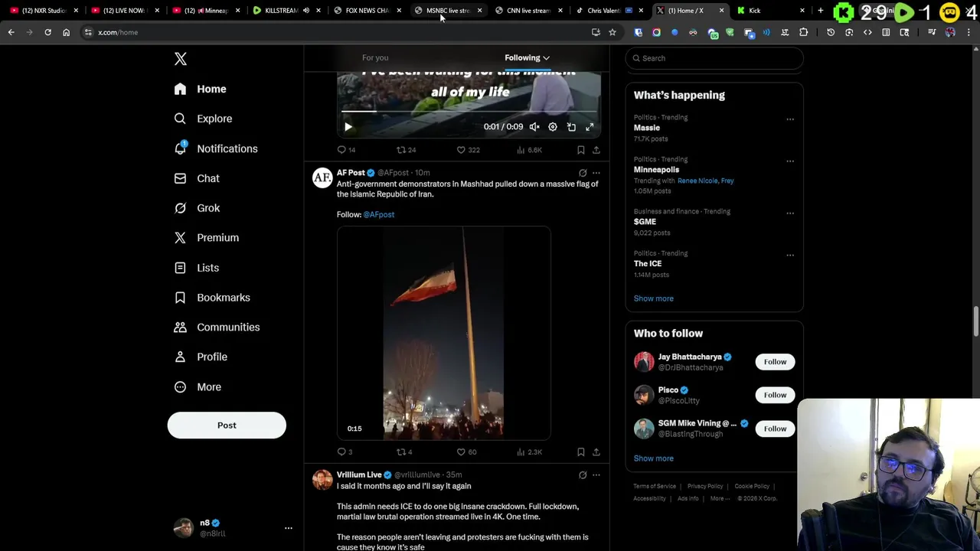
Task: Show more trends in What's happening
Action: pos(653,298)
